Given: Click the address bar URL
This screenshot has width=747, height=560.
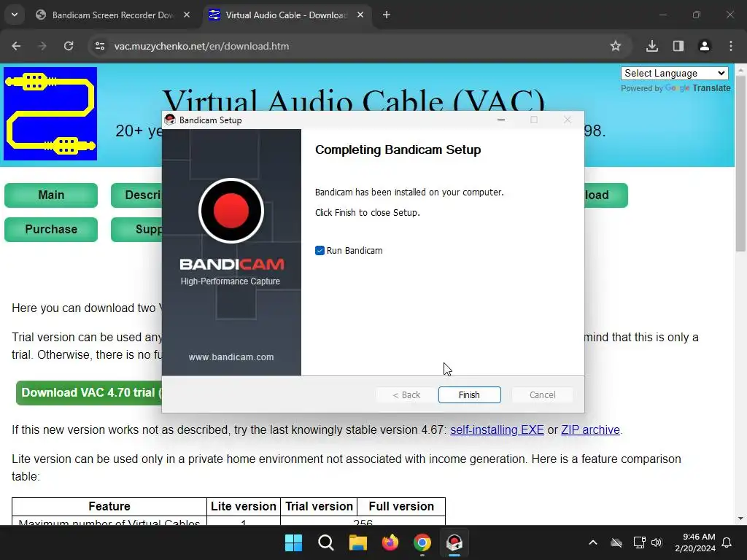Looking at the screenshot, I should click(x=201, y=46).
